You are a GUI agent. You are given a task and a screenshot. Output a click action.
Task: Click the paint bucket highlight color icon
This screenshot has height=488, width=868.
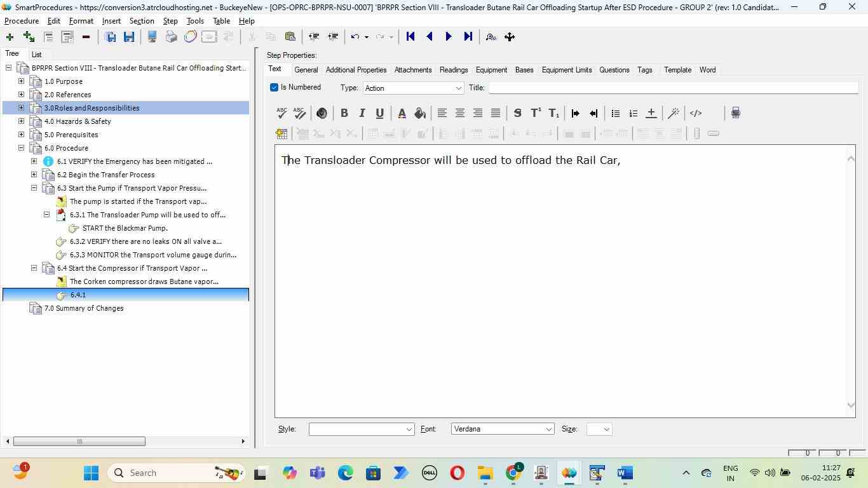[x=419, y=113]
